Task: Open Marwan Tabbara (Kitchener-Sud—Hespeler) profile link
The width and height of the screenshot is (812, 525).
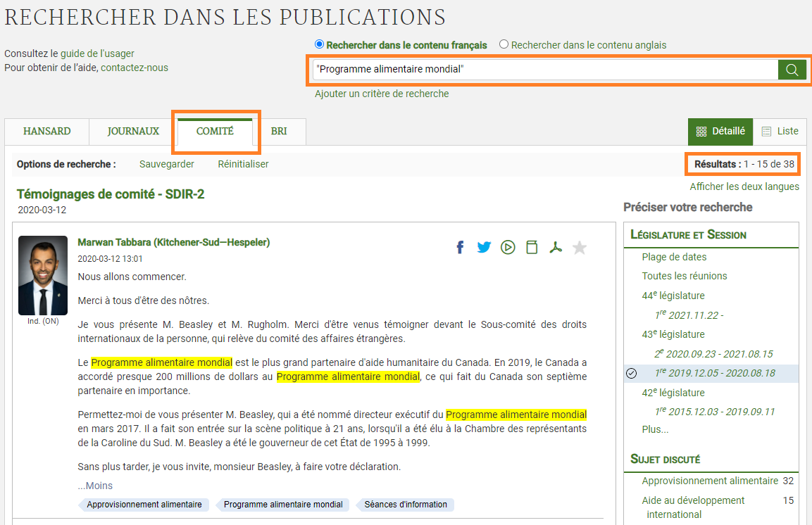Action: (173, 242)
